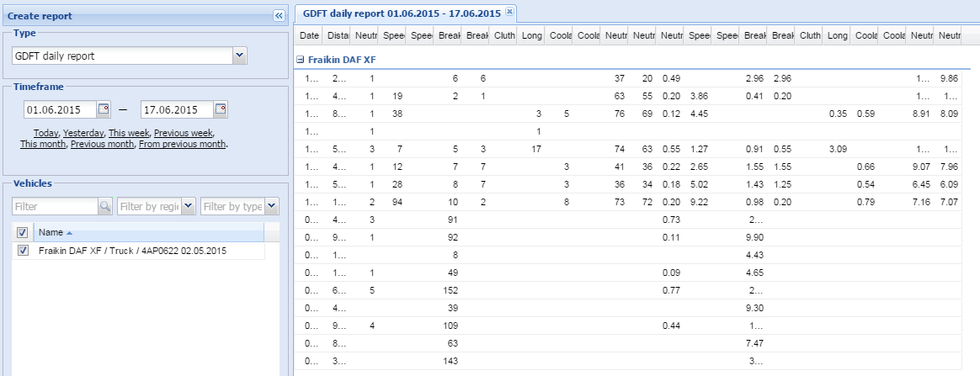This screenshot has width=980, height=376.
Task: Click the cell value 5.02
Action: [x=698, y=184]
